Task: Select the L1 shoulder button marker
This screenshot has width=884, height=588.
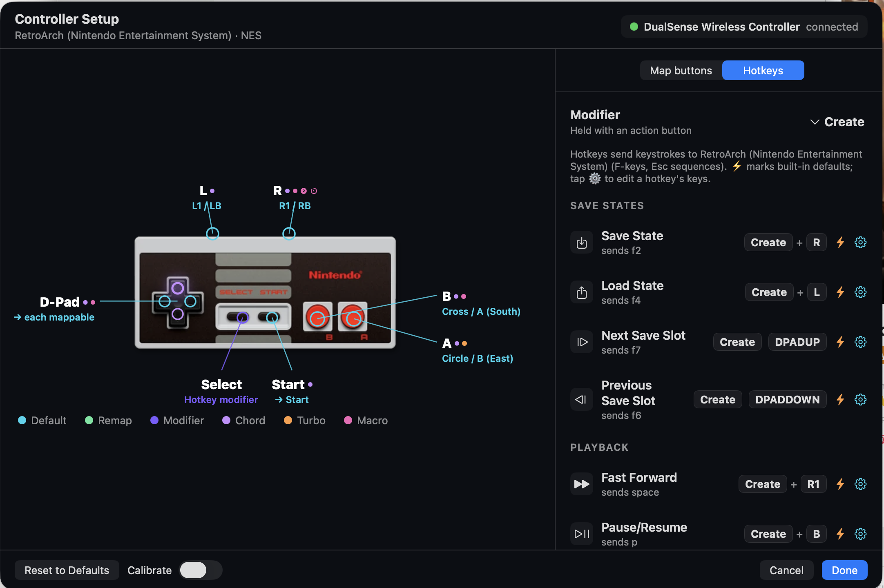Action: (212, 234)
